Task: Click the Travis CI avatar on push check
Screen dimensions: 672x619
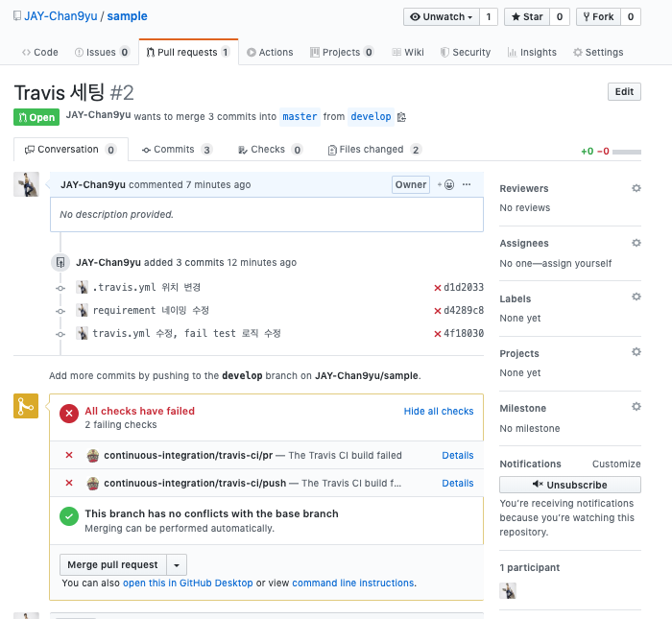Action: pos(93,484)
